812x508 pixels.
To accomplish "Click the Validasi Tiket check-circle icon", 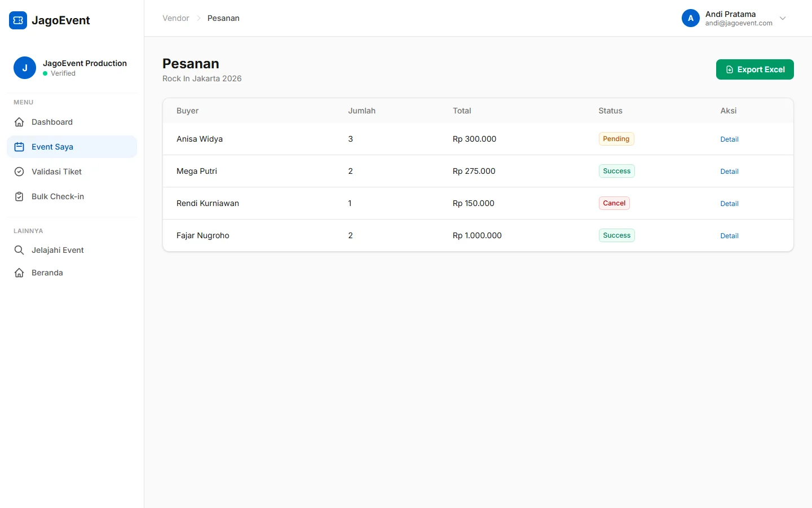I will 19,172.
